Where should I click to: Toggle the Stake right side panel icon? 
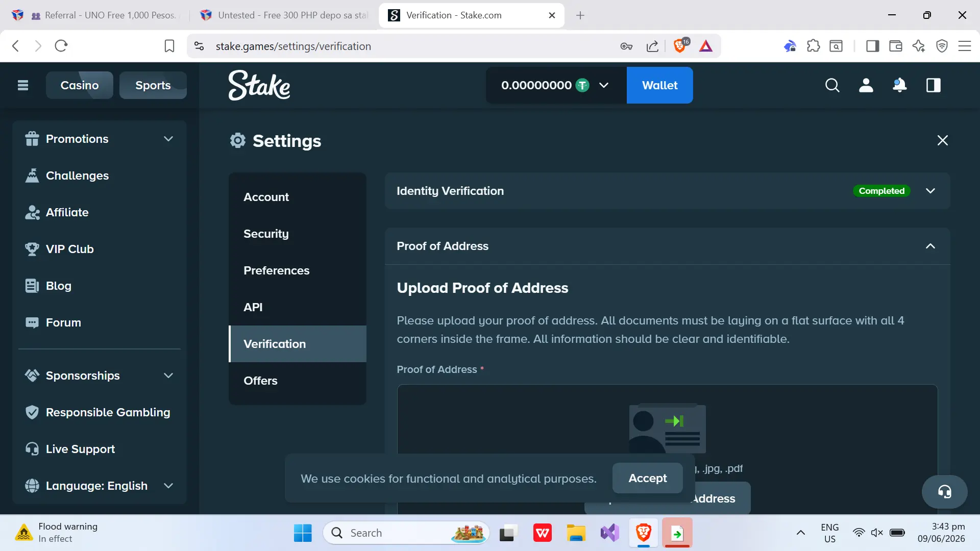[934, 85]
